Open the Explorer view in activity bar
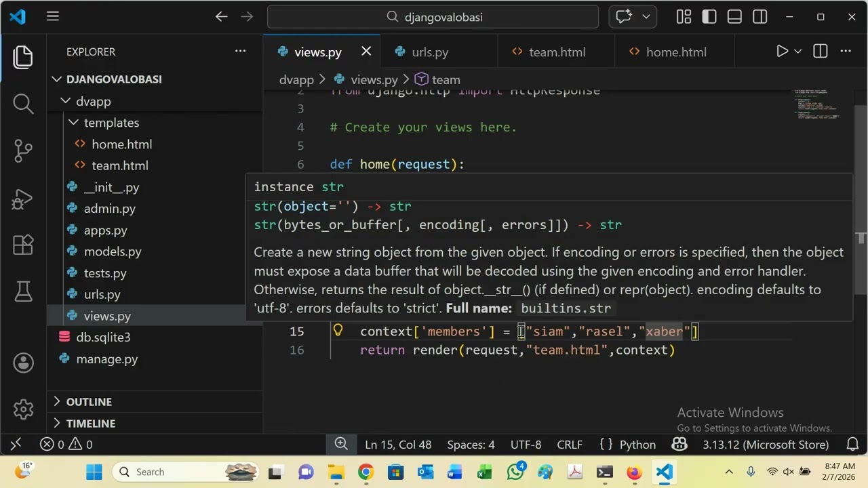The width and height of the screenshot is (868, 488). [23, 58]
